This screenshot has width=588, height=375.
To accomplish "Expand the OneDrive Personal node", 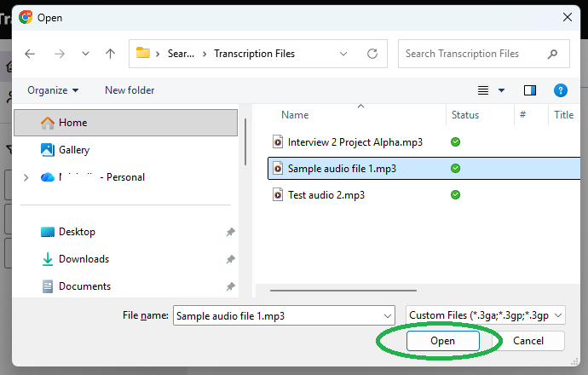I will tap(26, 177).
